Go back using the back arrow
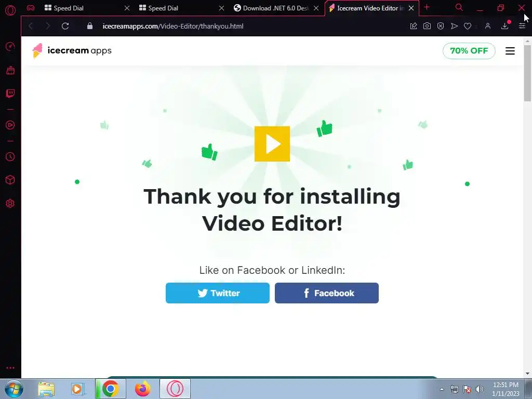The height and width of the screenshot is (399, 532). click(31, 26)
